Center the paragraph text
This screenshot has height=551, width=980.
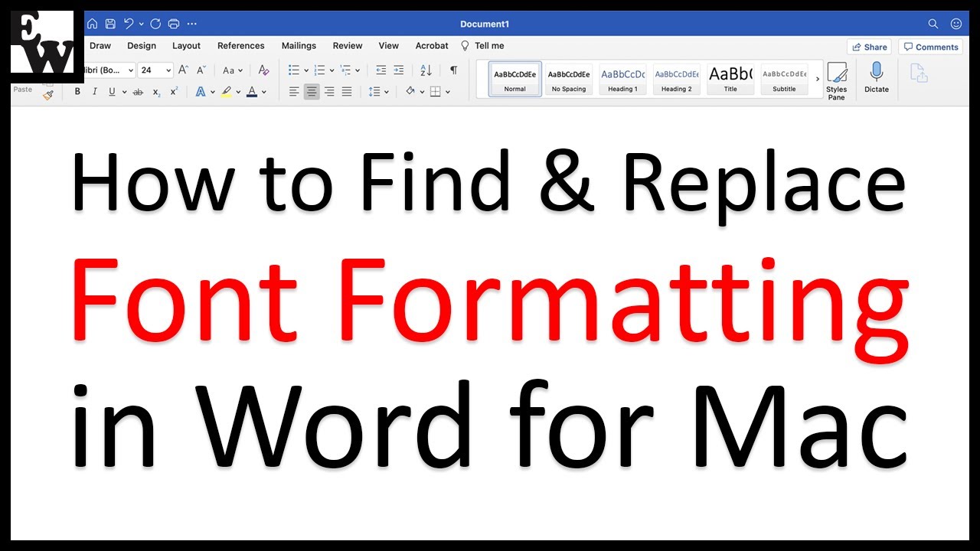[312, 92]
